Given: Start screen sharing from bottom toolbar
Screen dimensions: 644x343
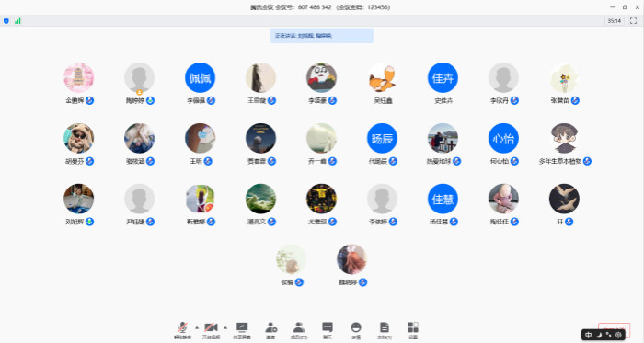Looking at the screenshot, I should click(242, 330).
